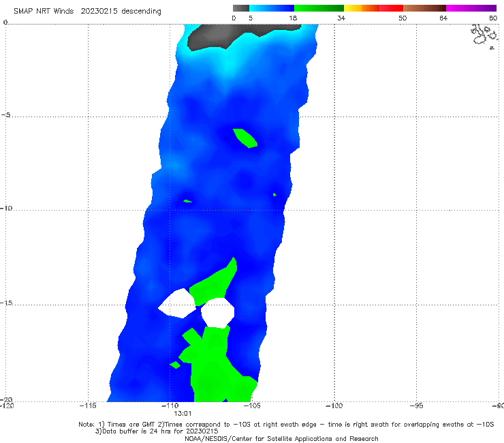Click the cyan-blue segment of the colorbar
Viewport: 504px width, 443px height.
272,8
